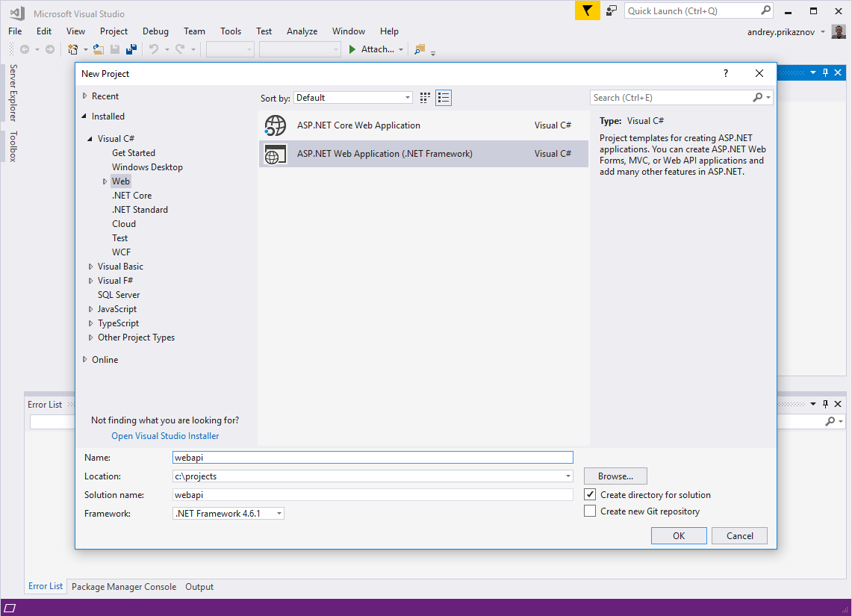Click the search magnifier in template search box

(x=757, y=97)
